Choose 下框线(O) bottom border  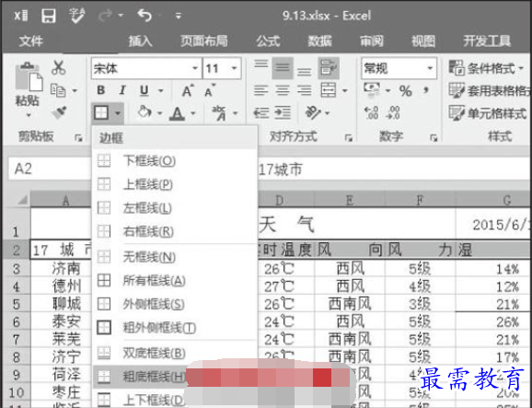coord(175,160)
